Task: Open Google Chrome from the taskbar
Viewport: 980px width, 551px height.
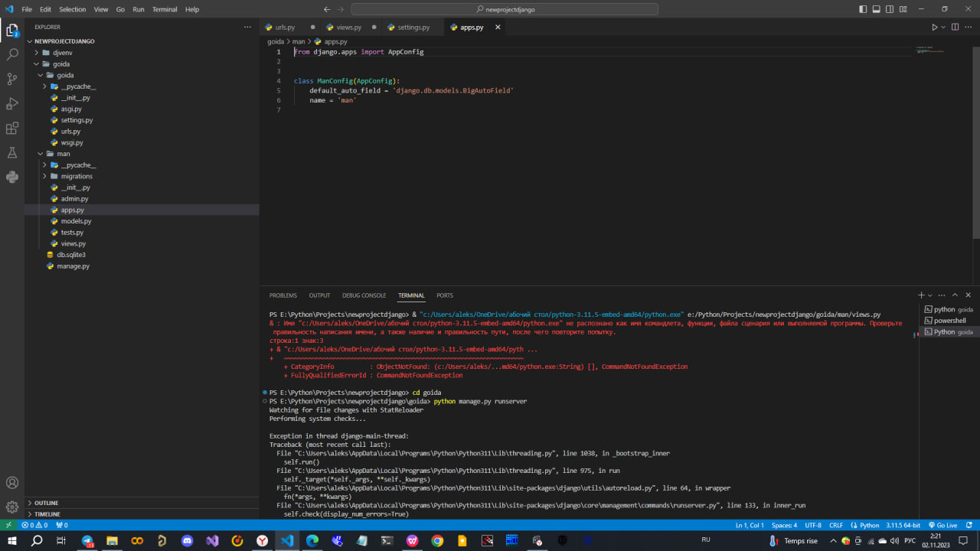Action: pyautogui.click(x=437, y=540)
